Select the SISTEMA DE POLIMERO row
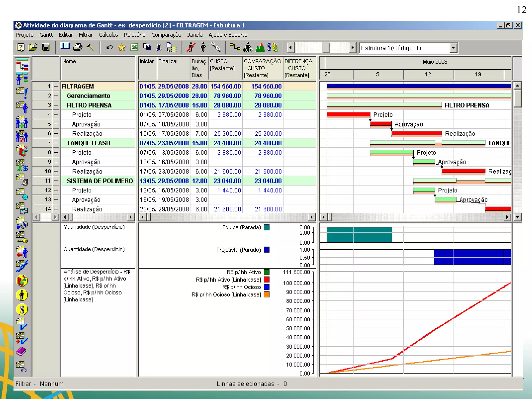The image size is (532, 399). click(100, 181)
